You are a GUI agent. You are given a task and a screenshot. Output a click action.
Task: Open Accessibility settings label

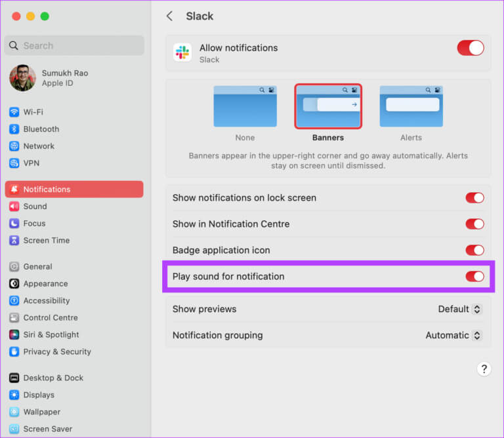pos(47,301)
